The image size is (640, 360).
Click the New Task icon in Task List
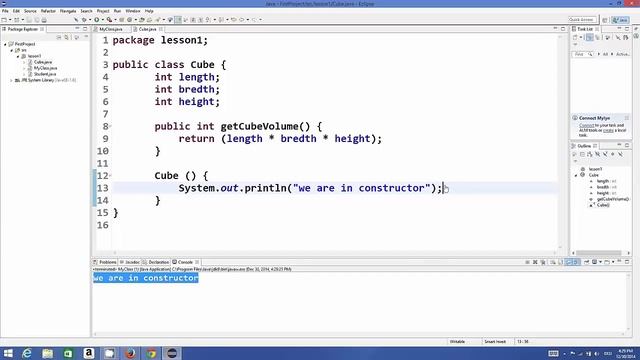click(x=575, y=38)
